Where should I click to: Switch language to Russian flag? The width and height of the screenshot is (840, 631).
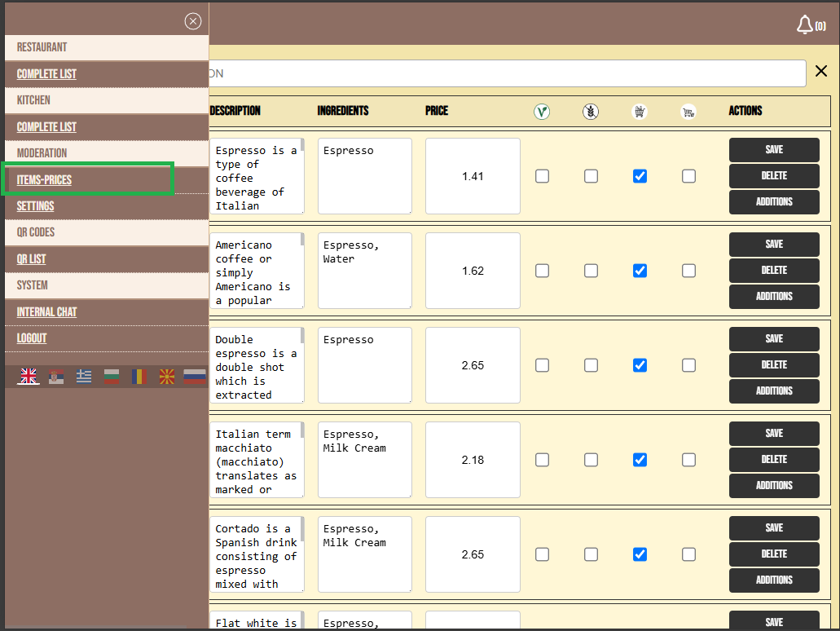[195, 377]
